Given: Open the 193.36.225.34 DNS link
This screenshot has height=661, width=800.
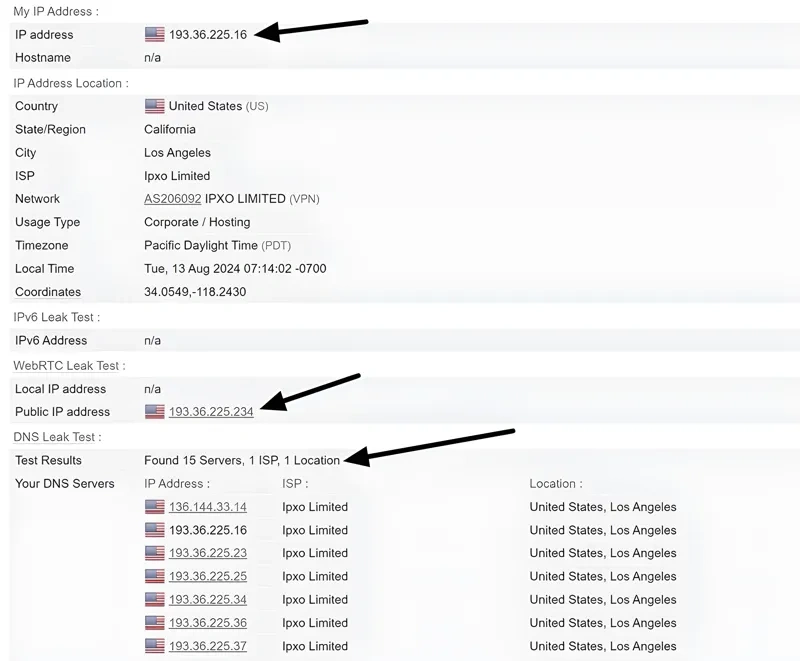Looking at the screenshot, I should [208, 599].
